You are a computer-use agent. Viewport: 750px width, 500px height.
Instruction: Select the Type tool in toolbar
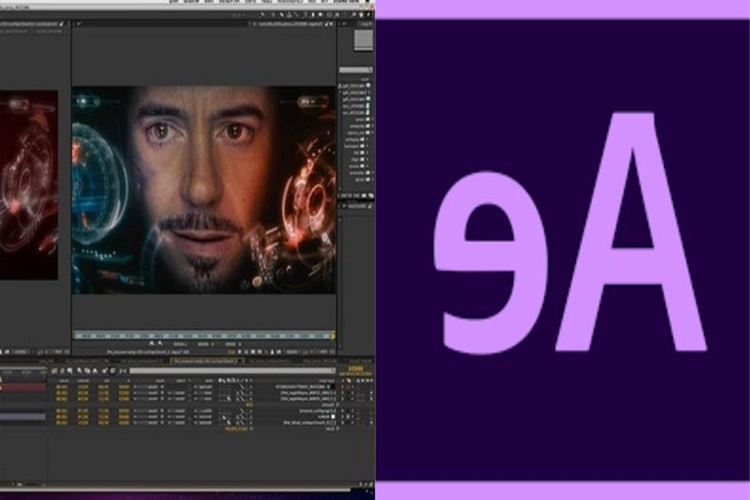point(306,15)
